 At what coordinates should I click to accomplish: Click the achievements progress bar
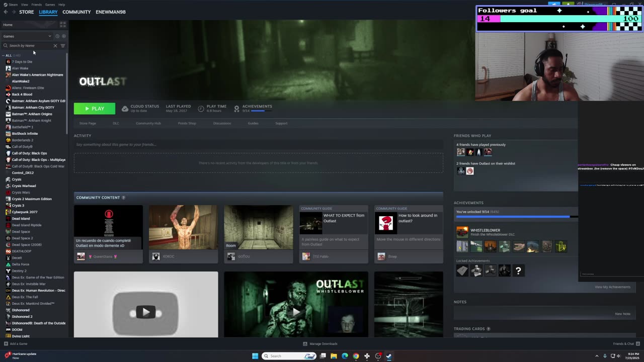(517, 217)
